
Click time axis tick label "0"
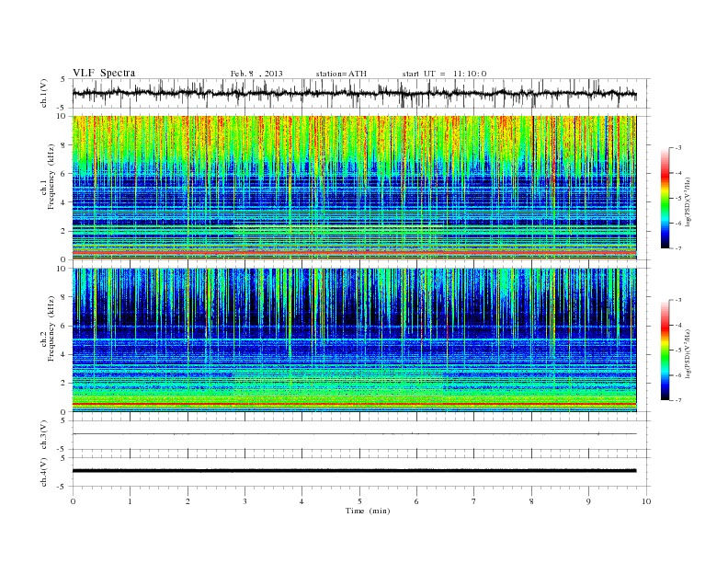(73, 501)
